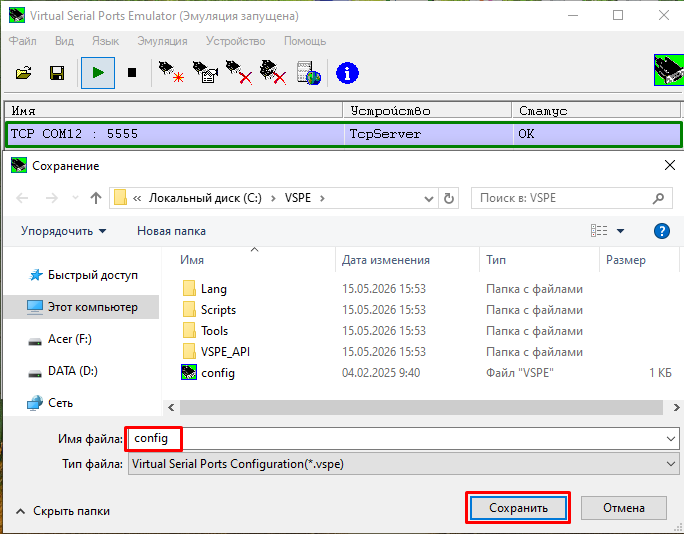This screenshot has height=534, width=684.
Task: Create a new folder with Новая папка
Action: tap(171, 231)
